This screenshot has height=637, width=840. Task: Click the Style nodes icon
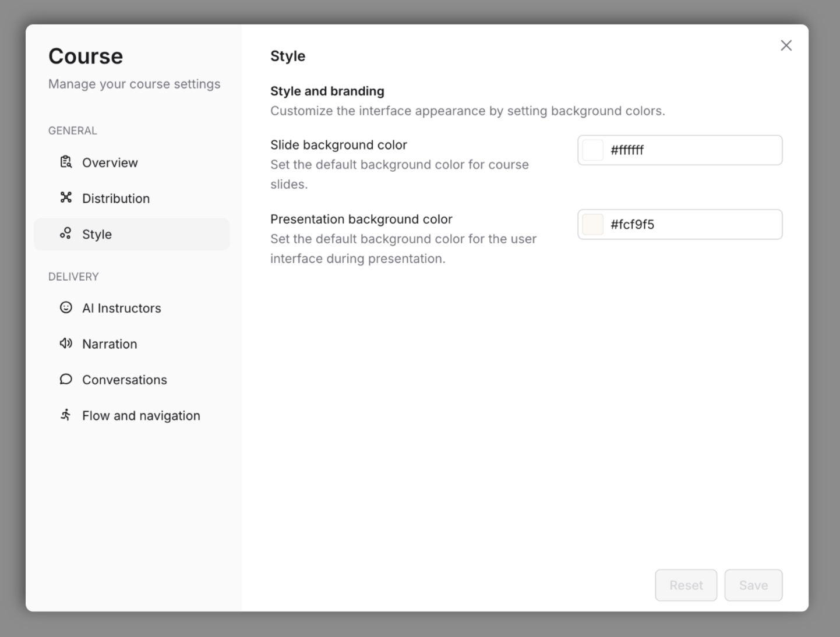tap(66, 233)
